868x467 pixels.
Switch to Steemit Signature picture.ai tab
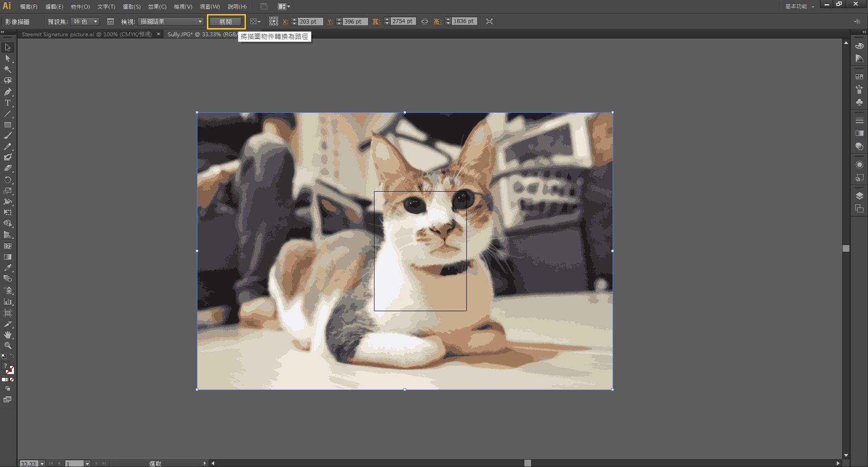(x=86, y=34)
